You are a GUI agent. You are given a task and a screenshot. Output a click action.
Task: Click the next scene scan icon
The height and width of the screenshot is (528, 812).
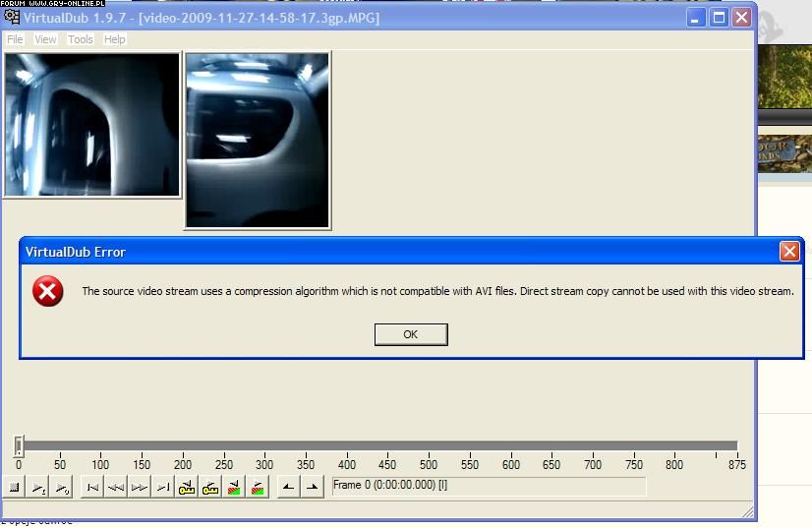[258, 487]
